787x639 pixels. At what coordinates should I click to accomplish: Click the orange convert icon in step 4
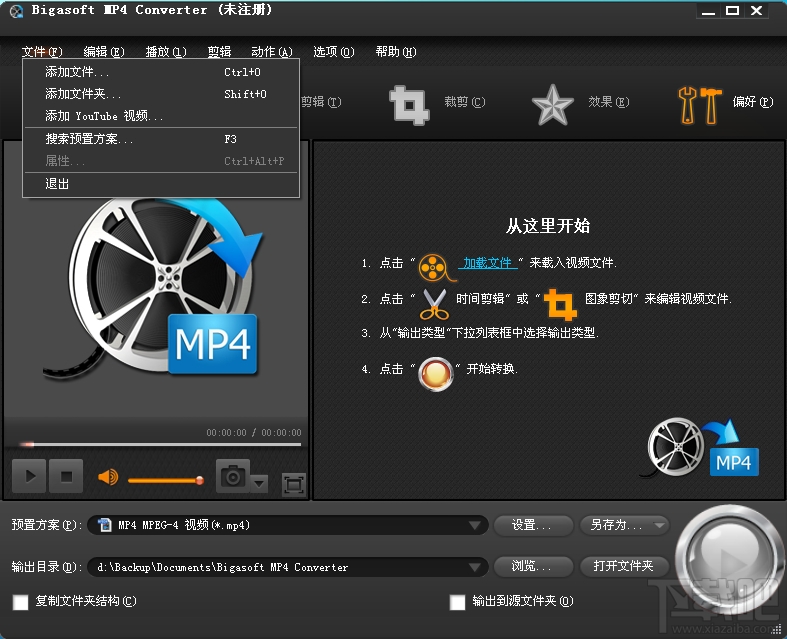tap(436, 374)
